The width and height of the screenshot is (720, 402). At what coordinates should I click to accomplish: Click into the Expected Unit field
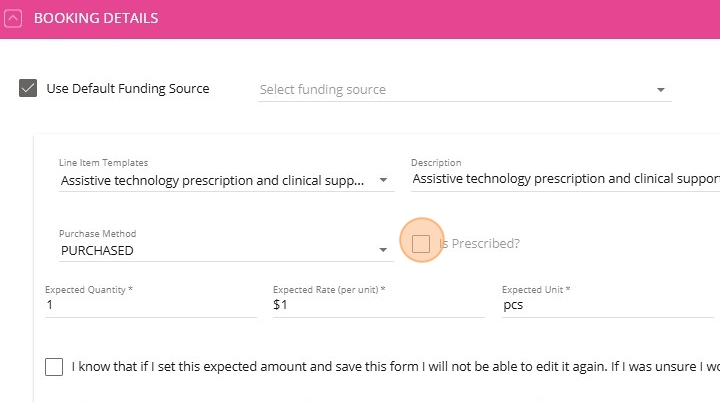[x=606, y=306]
